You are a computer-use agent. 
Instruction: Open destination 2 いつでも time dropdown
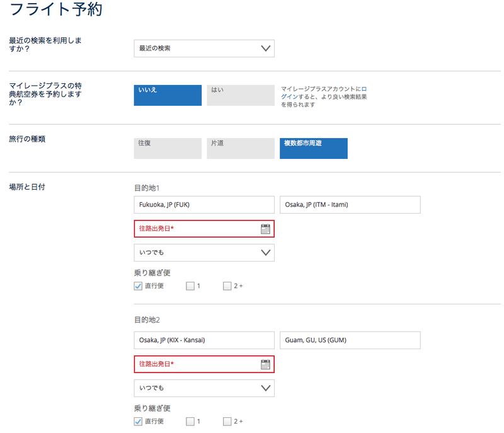tap(204, 388)
